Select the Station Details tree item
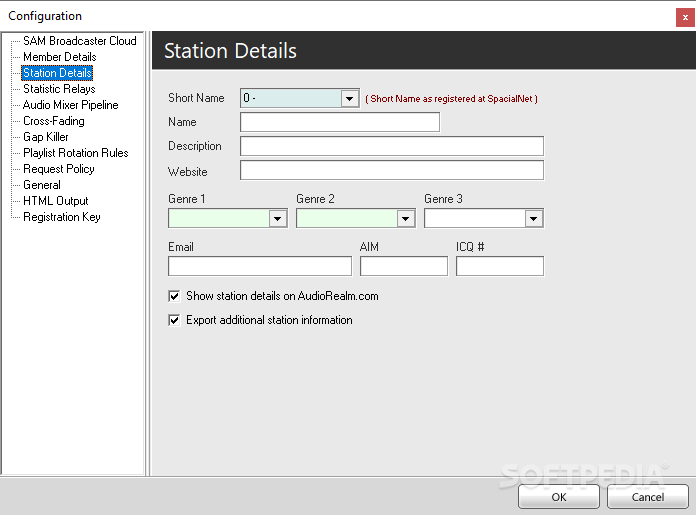 click(x=57, y=73)
